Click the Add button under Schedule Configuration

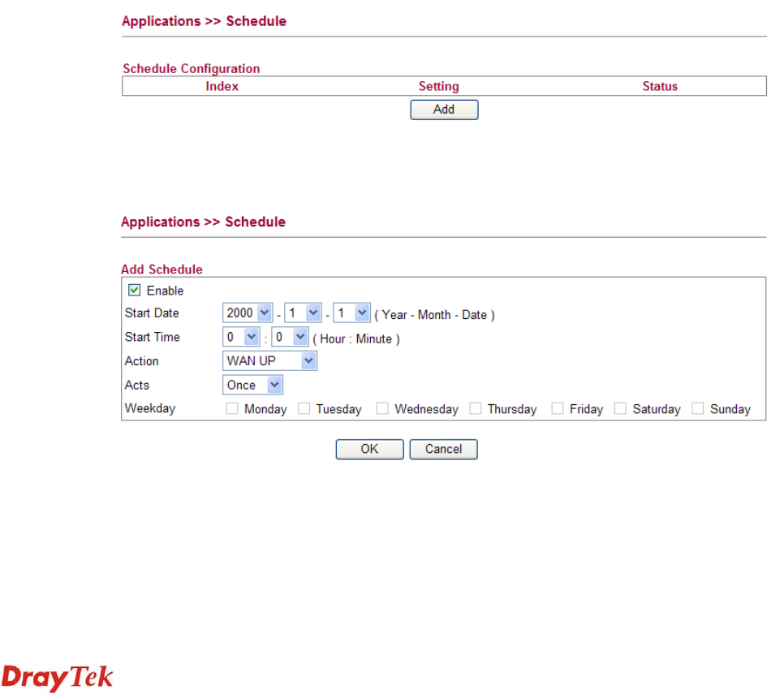point(444,110)
